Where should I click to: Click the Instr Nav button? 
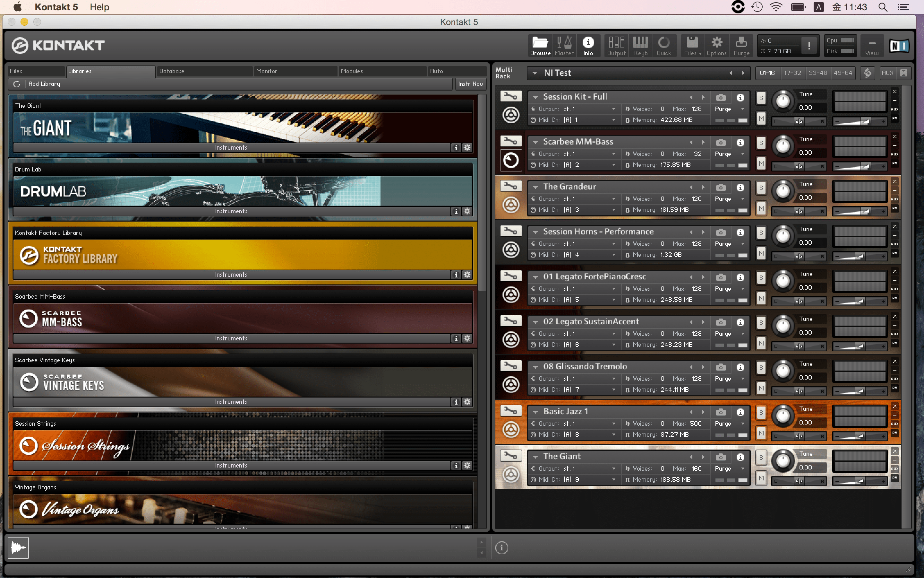coord(470,84)
